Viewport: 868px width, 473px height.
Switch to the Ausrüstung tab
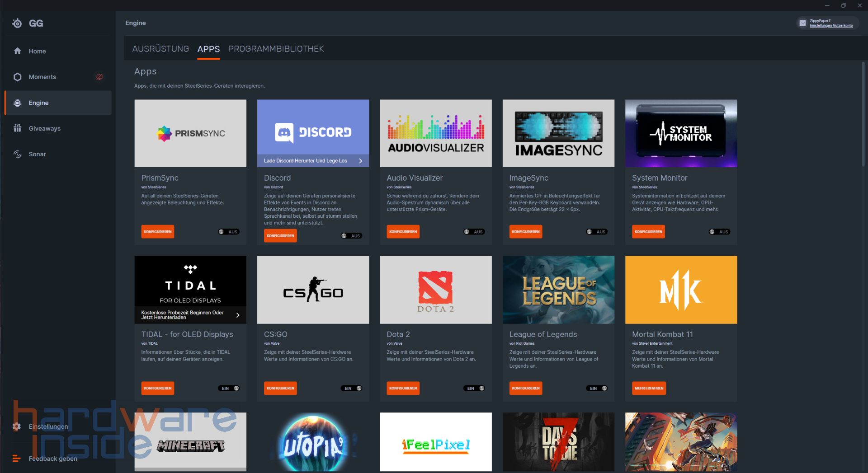click(160, 49)
